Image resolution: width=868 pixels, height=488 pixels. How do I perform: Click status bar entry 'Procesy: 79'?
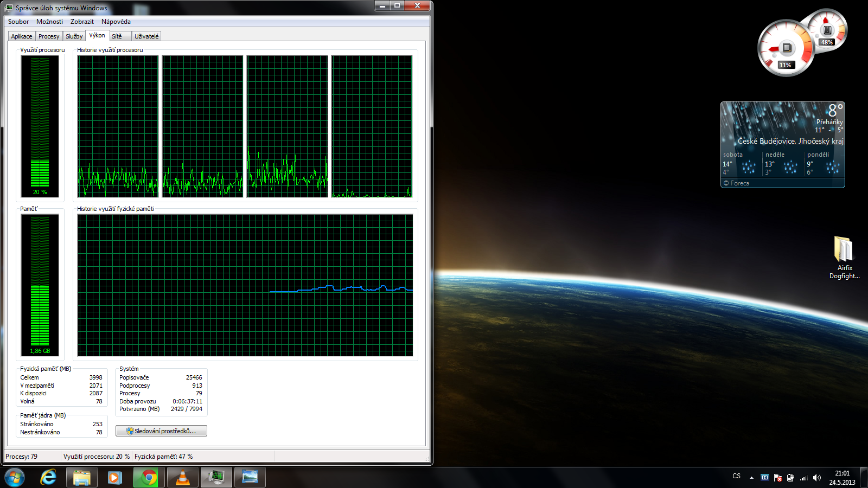pyautogui.click(x=22, y=457)
